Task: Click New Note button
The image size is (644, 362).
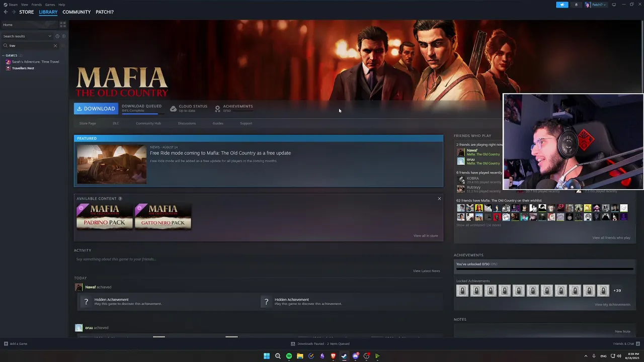Action: pos(622,332)
